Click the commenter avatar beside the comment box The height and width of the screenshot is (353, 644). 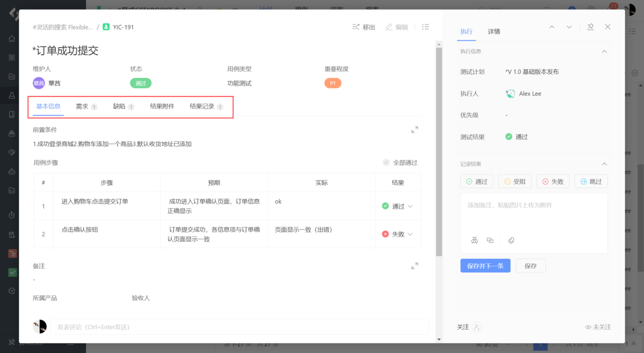40,327
